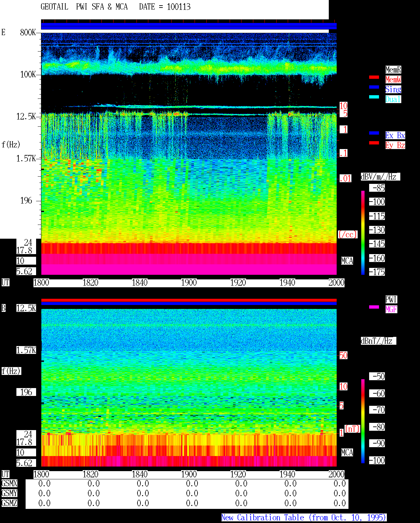
Task: Click the [/cc] density axis label
Action: pos(347,234)
